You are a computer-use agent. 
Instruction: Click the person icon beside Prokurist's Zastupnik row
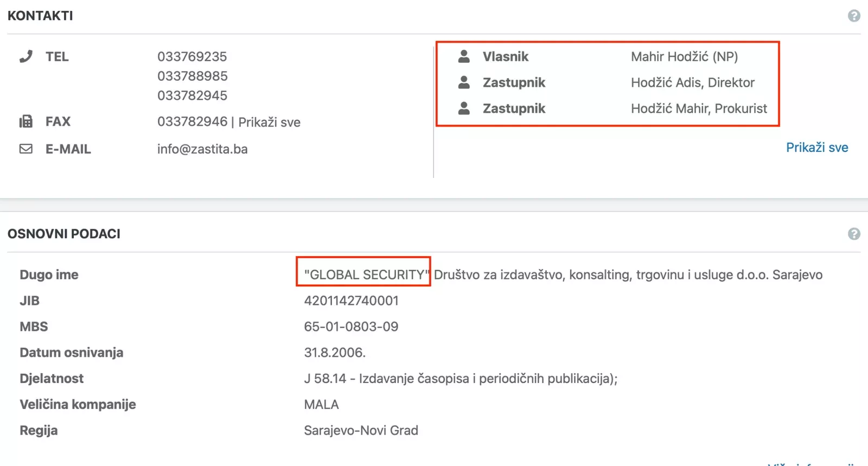click(464, 108)
